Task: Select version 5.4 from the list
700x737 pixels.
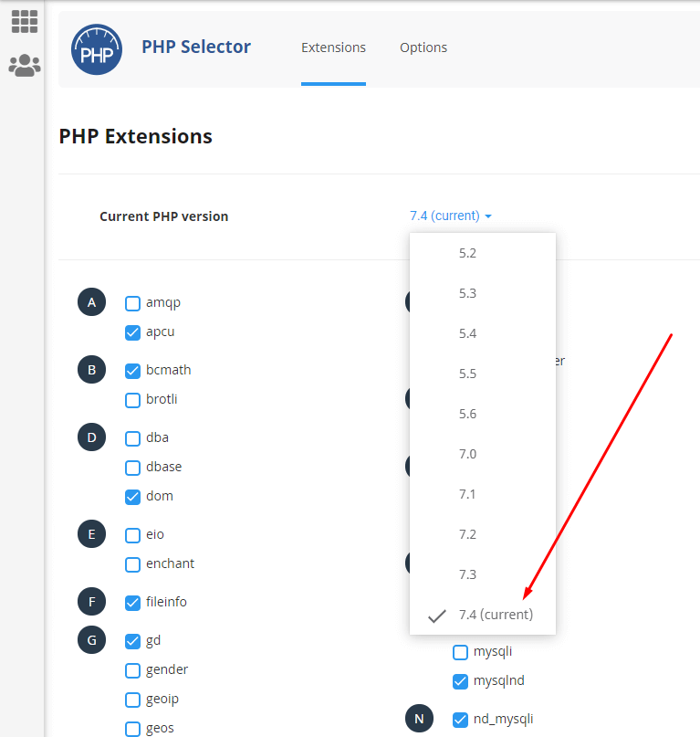Action: [467, 333]
